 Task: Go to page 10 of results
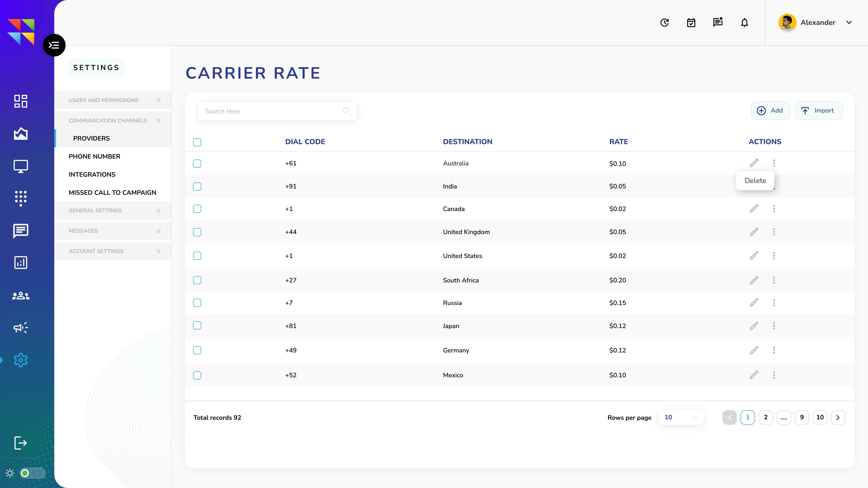pyautogui.click(x=820, y=417)
